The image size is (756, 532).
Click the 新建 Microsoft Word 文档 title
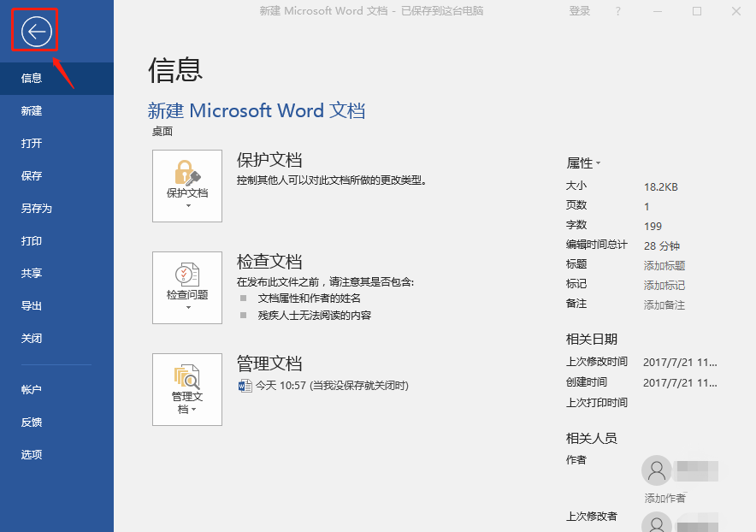(x=257, y=111)
